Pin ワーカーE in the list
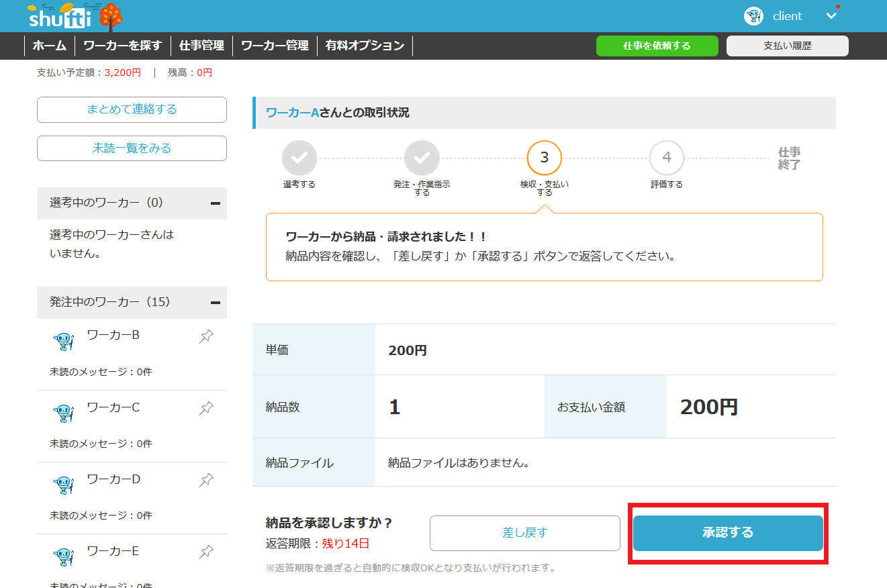Screen dimensions: 887x588 [207, 552]
